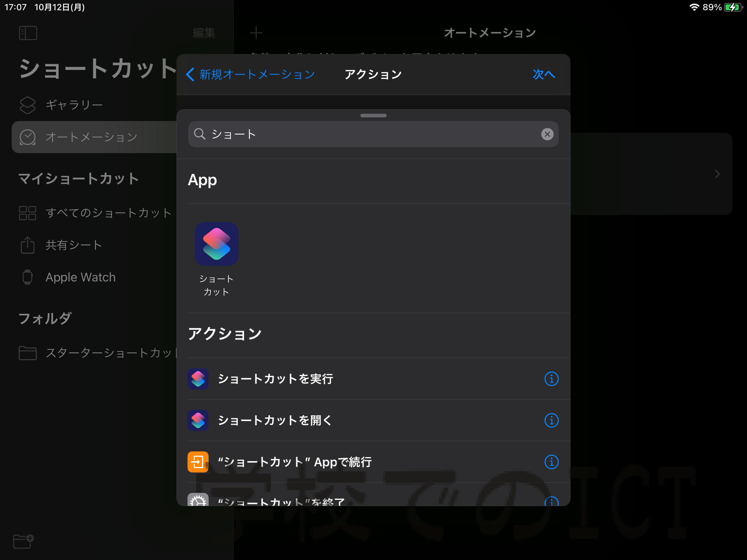Click the Apple Watch icon
The width and height of the screenshot is (747, 560).
pyautogui.click(x=28, y=277)
